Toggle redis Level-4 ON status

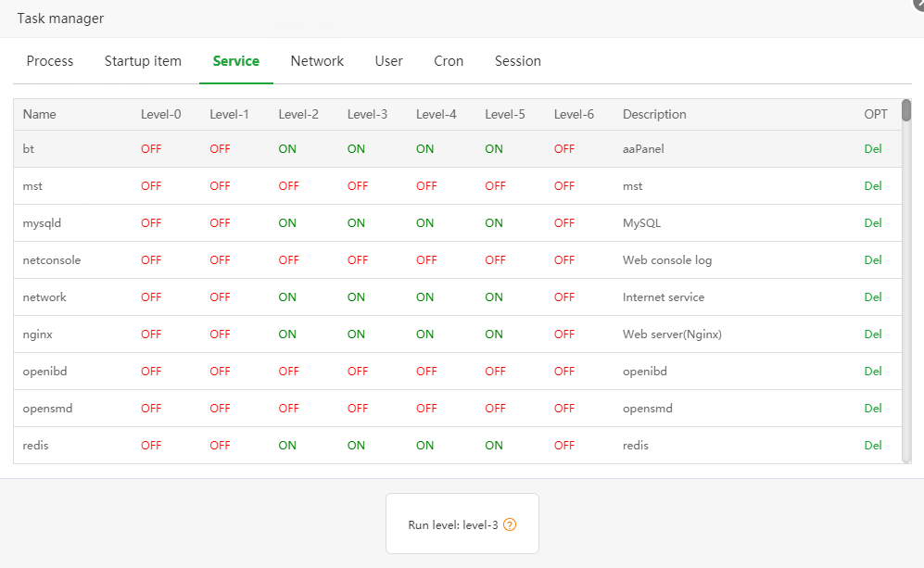(424, 446)
